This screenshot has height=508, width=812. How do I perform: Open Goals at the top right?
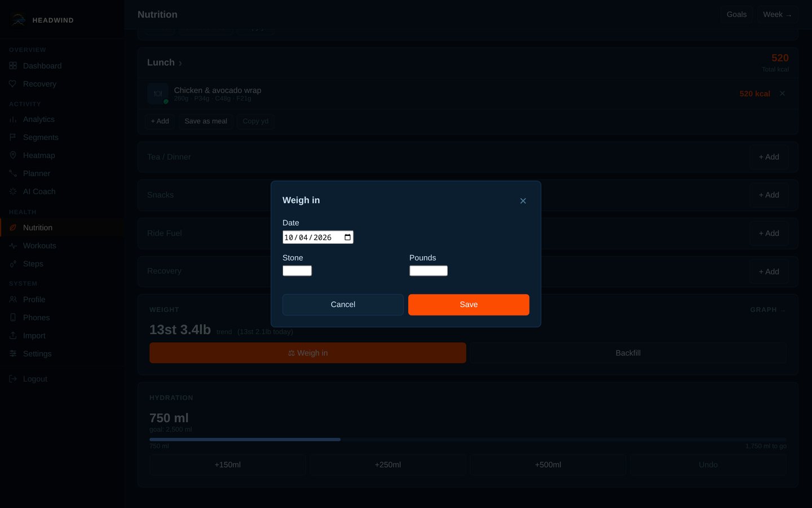pos(736,15)
